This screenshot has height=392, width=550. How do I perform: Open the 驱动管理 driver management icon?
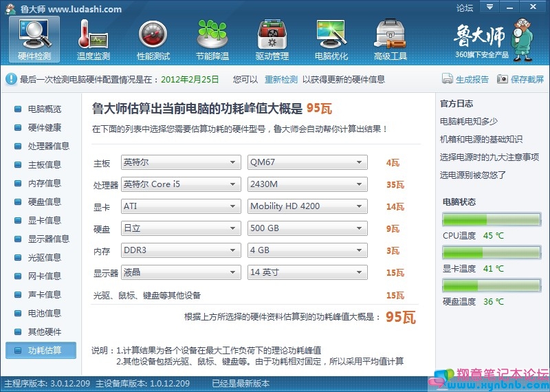[272, 39]
